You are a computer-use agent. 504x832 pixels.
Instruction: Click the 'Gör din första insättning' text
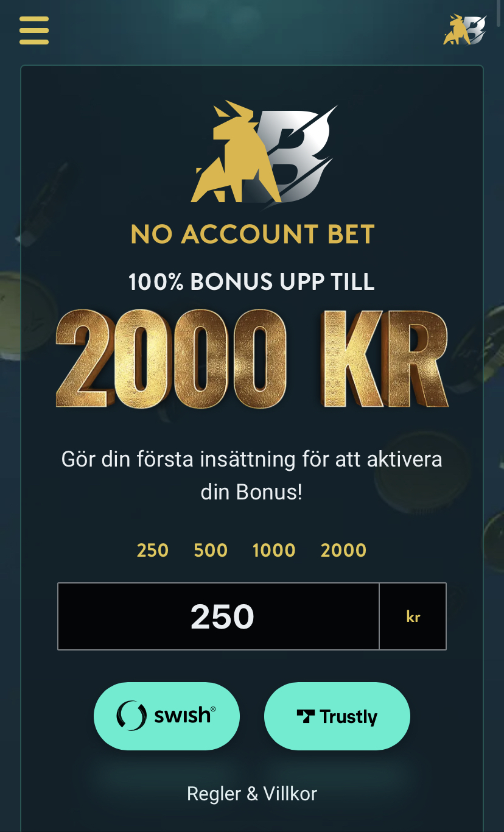point(179,459)
